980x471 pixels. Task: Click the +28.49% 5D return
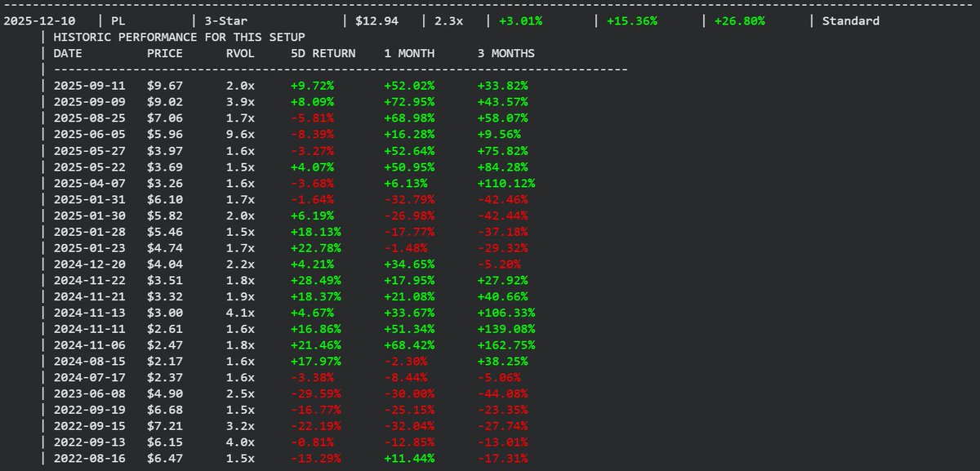(316, 280)
